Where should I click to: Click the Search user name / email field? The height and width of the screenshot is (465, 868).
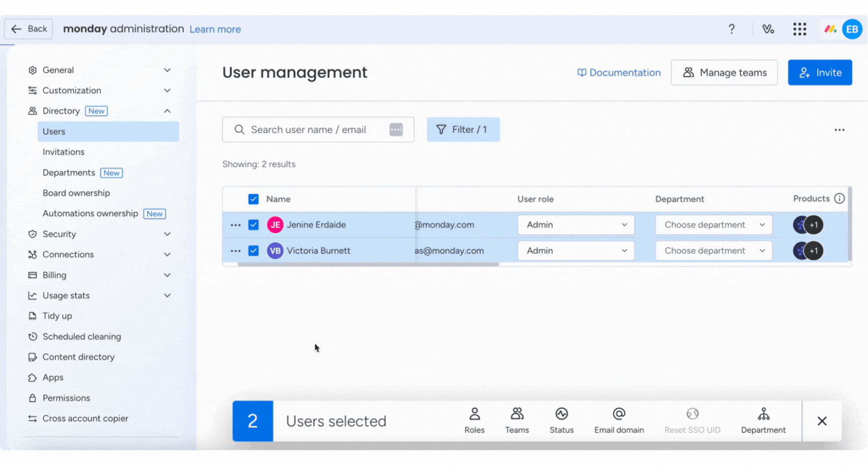pos(318,129)
